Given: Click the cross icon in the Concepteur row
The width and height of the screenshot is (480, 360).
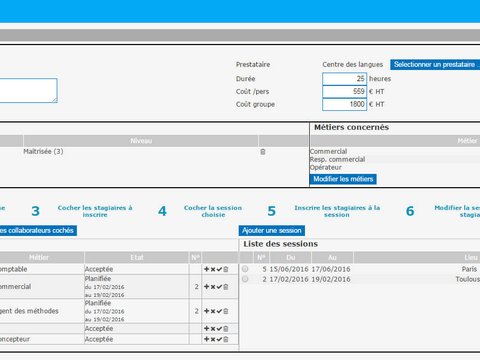Looking at the screenshot, I should 213,339.
